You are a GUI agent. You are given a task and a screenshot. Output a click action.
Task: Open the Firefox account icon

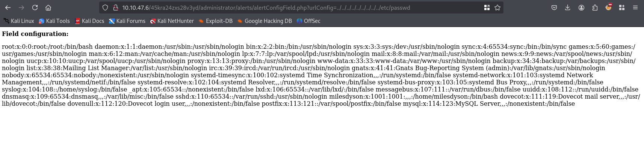click(581, 7)
